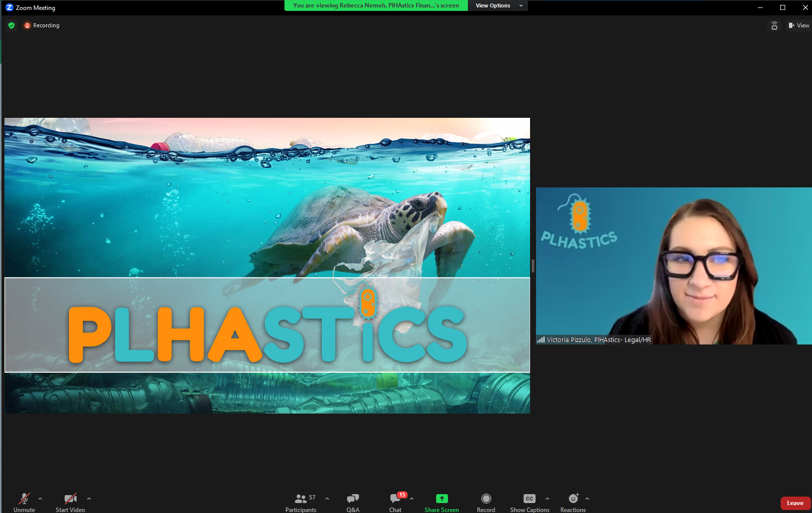Click the Recording indicator
The height and width of the screenshot is (513, 812).
(42, 25)
